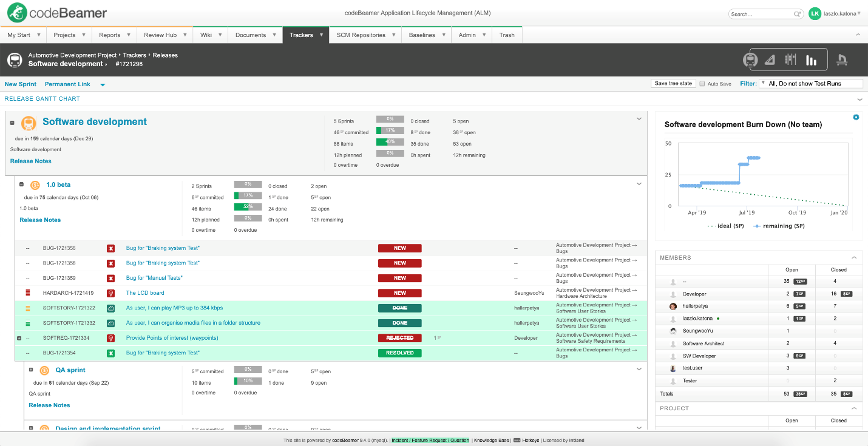Open the planner ruler triangle icon

point(770,59)
